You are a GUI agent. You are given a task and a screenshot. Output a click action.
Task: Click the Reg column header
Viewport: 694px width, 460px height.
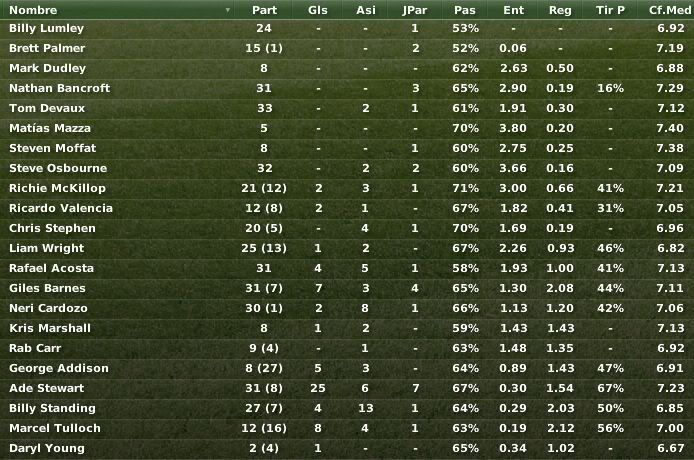[x=560, y=10]
